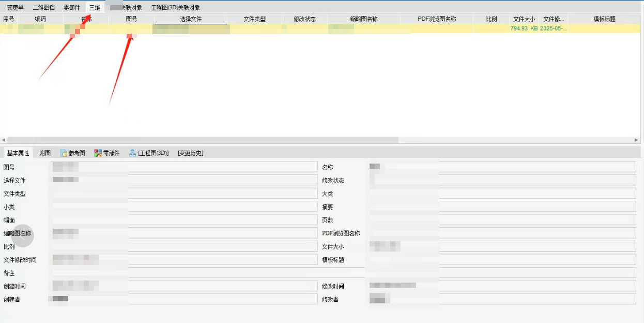Switch to the 附图 tab
This screenshot has width=644, height=323.
click(x=45, y=153)
